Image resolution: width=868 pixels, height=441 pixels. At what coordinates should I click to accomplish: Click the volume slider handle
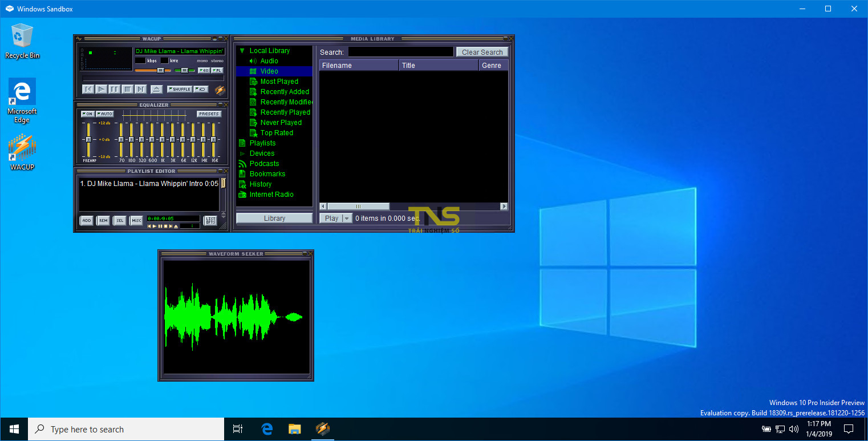(161, 70)
